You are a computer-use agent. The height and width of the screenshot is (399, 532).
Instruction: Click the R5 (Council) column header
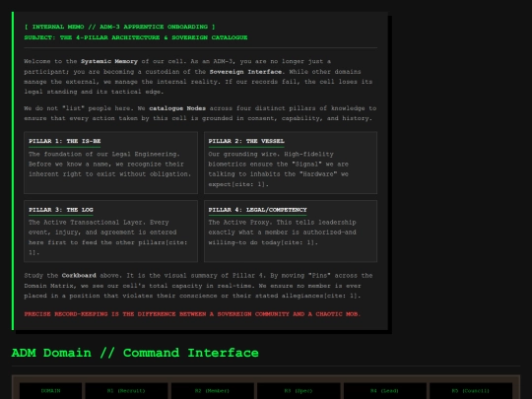click(471, 391)
